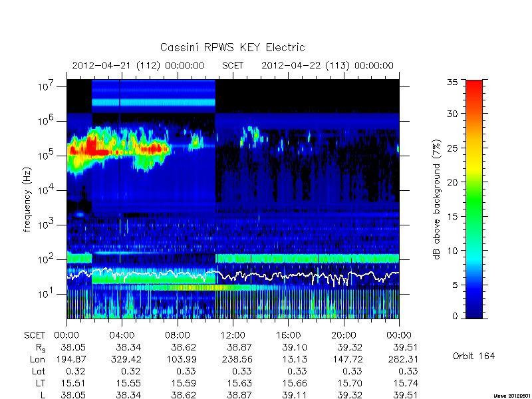Click the color bar tick value 20
The height and width of the screenshot is (399, 532).
(452, 182)
